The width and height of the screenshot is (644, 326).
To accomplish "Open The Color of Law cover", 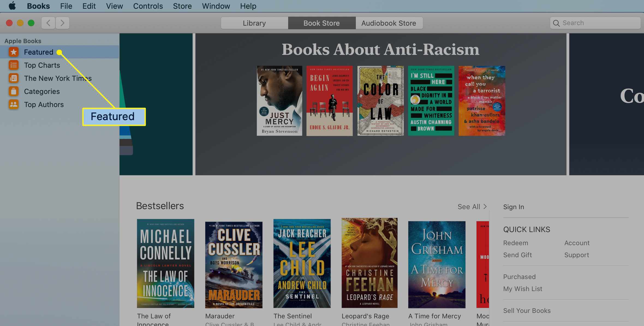I will coord(380,100).
